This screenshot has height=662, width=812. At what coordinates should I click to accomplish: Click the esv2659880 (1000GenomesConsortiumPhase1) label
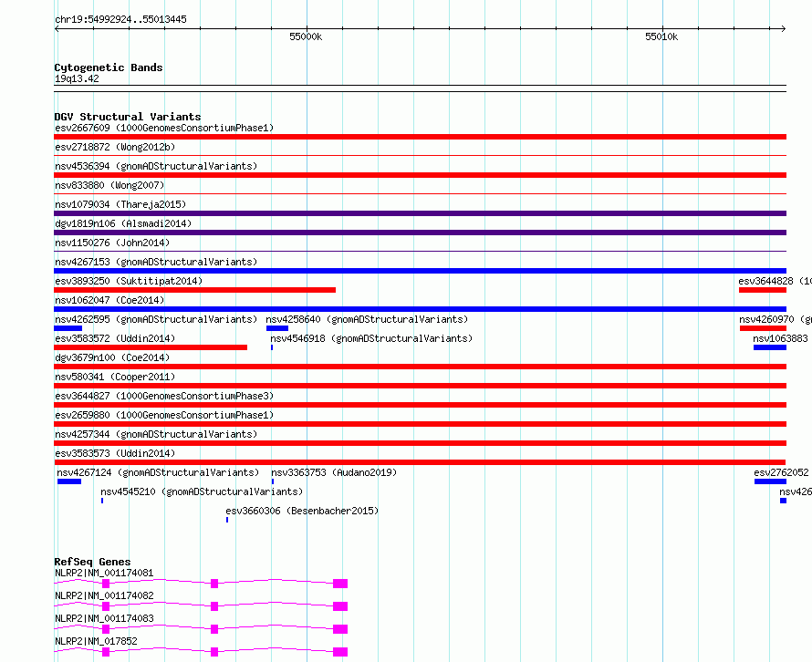point(164,415)
